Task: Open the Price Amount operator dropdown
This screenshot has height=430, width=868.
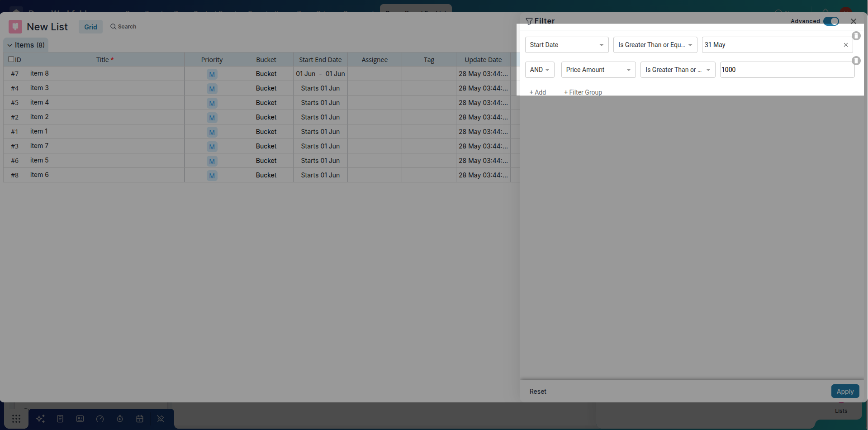Action: (x=678, y=70)
